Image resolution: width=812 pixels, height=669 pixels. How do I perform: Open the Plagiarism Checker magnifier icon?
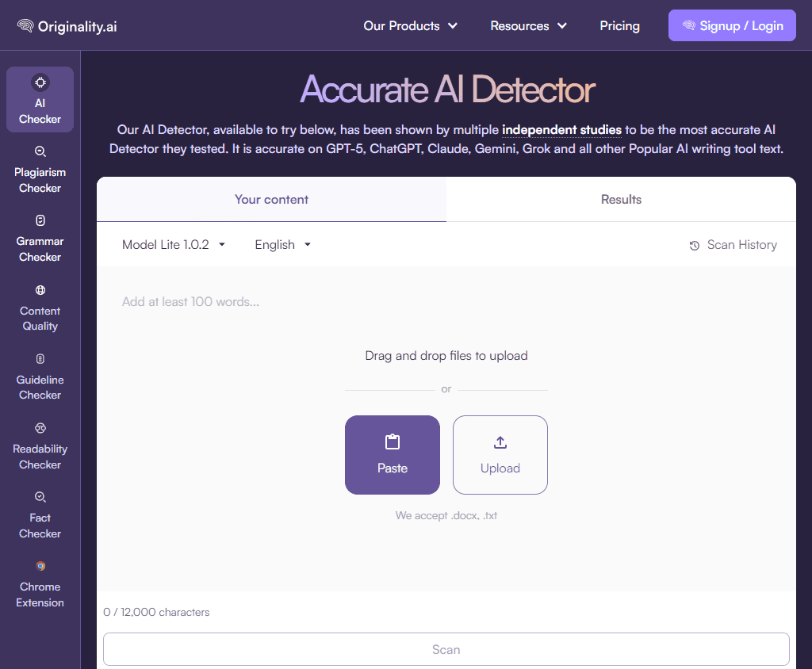tap(40, 151)
